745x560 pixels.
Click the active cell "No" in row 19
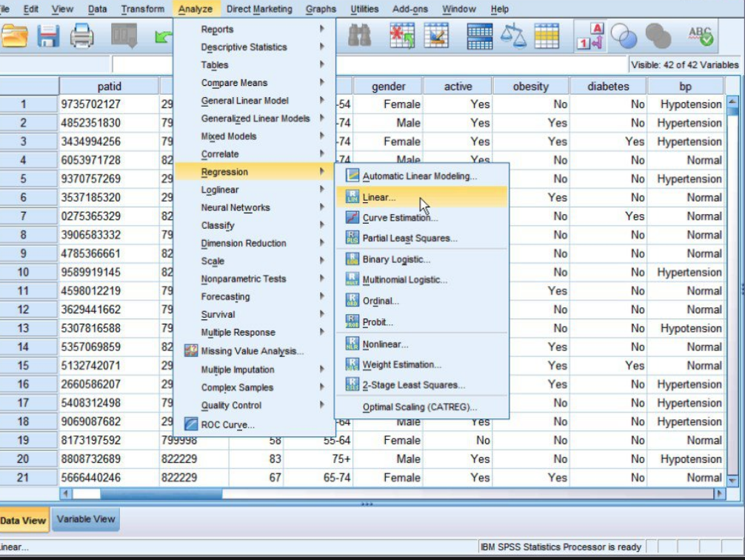[x=458, y=440]
